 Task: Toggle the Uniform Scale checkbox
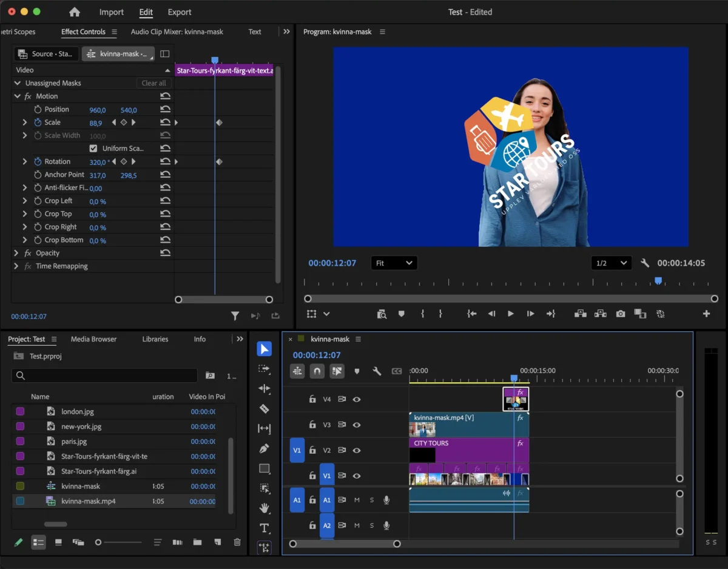tap(93, 149)
